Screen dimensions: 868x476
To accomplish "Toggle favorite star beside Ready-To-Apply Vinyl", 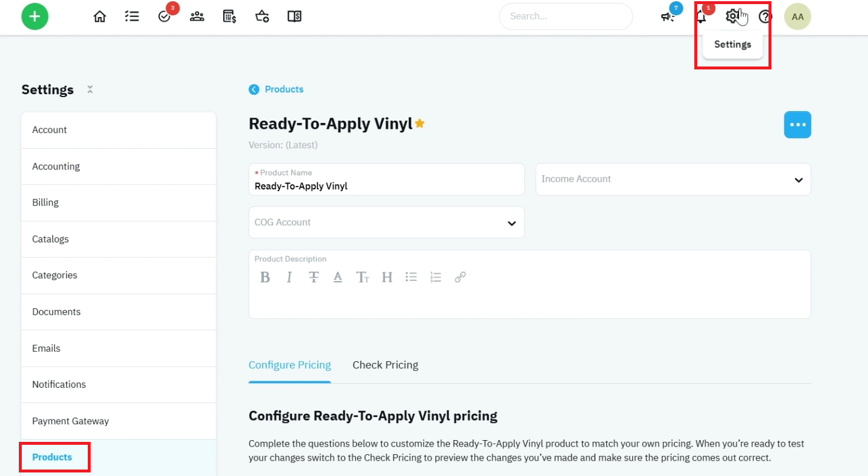I will coord(420,124).
